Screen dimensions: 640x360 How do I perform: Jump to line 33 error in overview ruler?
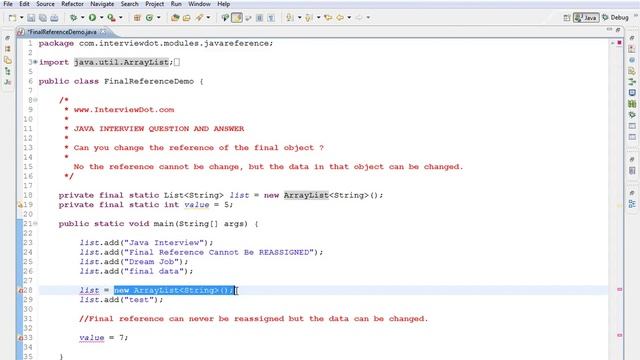619,335
